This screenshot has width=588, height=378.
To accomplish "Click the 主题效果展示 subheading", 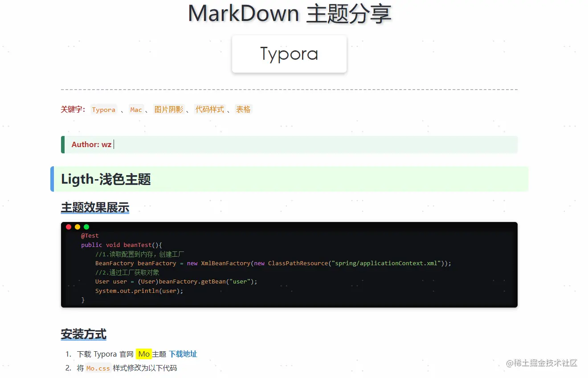I will [x=95, y=207].
